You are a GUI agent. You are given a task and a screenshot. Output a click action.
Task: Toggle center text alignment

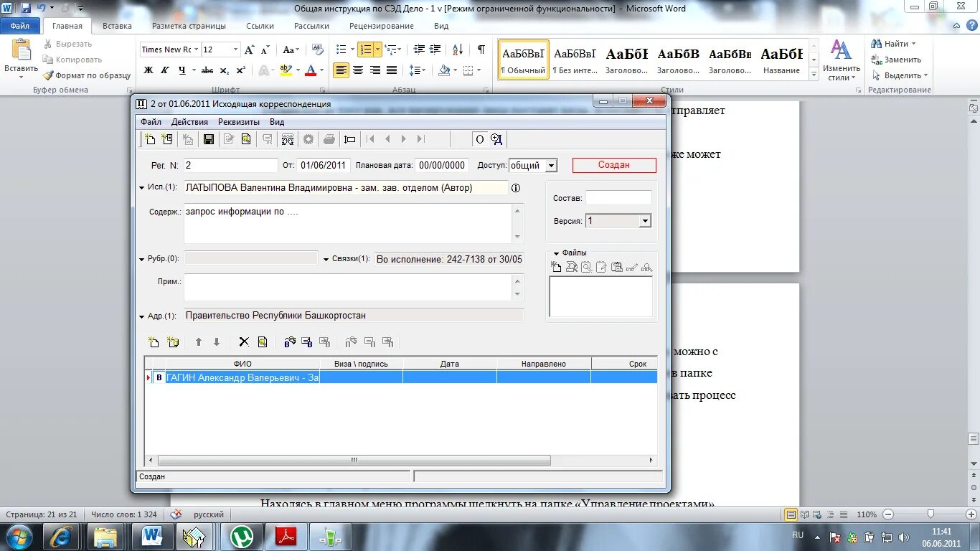point(357,70)
